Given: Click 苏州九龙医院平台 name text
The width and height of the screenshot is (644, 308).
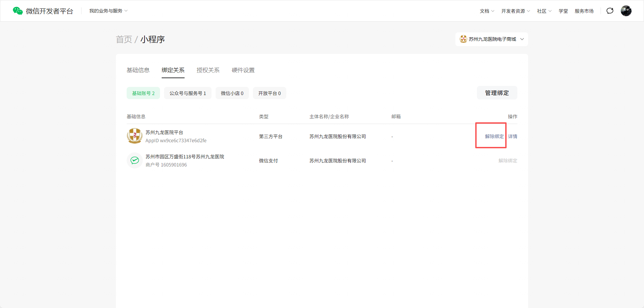Looking at the screenshot, I should pos(164,132).
